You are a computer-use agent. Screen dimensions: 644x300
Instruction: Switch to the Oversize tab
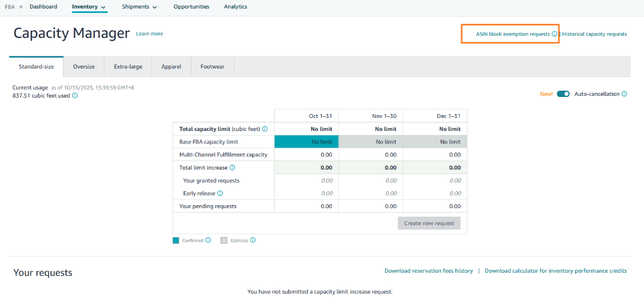pos(84,66)
